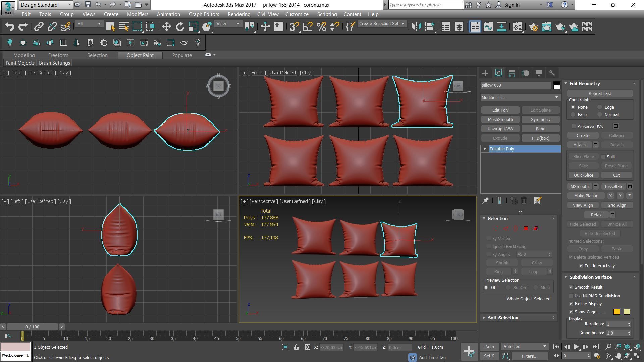Click the Undo arrow in main toolbar
Image resolution: width=644 pixels, height=362 pixels.
pyautogui.click(x=10, y=27)
